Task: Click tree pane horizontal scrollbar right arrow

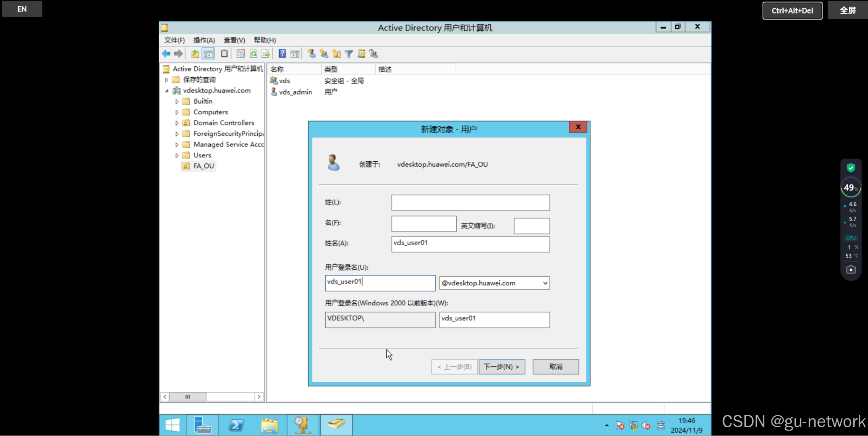Action: [x=259, y=397]
